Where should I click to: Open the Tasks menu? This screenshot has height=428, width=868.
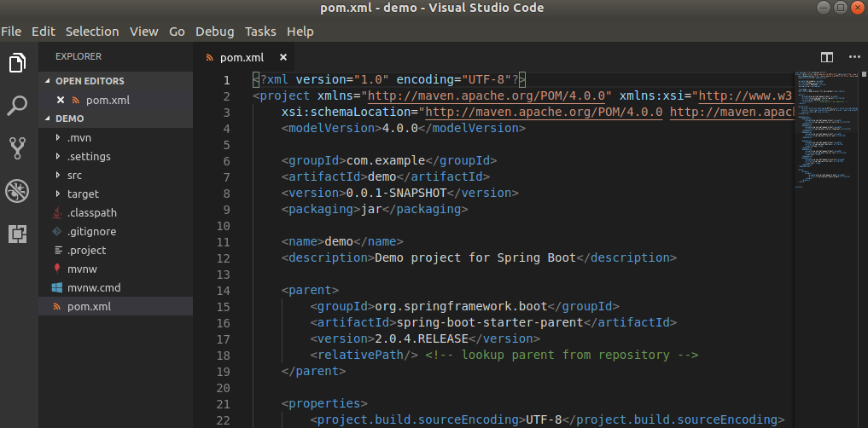click(260, 32)
